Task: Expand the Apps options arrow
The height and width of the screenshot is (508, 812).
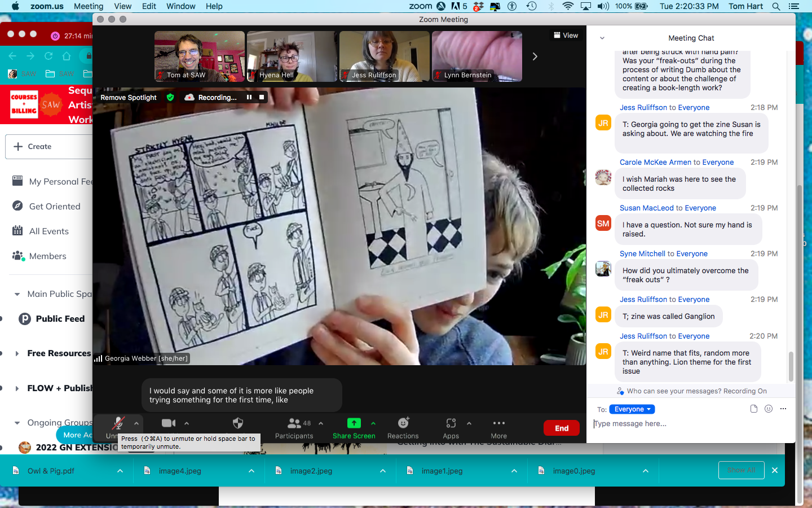Action: coord(469,423)
